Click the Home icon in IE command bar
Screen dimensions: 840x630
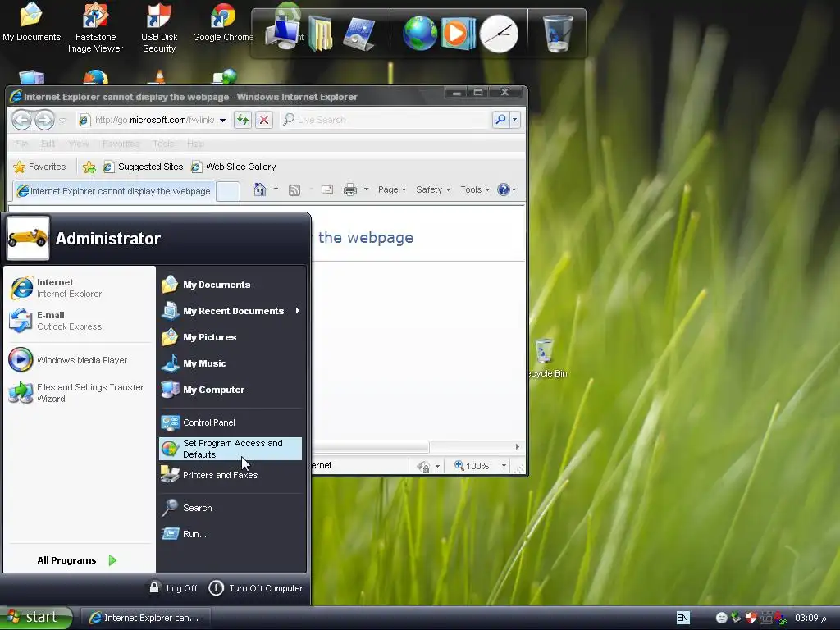[260, 189]
